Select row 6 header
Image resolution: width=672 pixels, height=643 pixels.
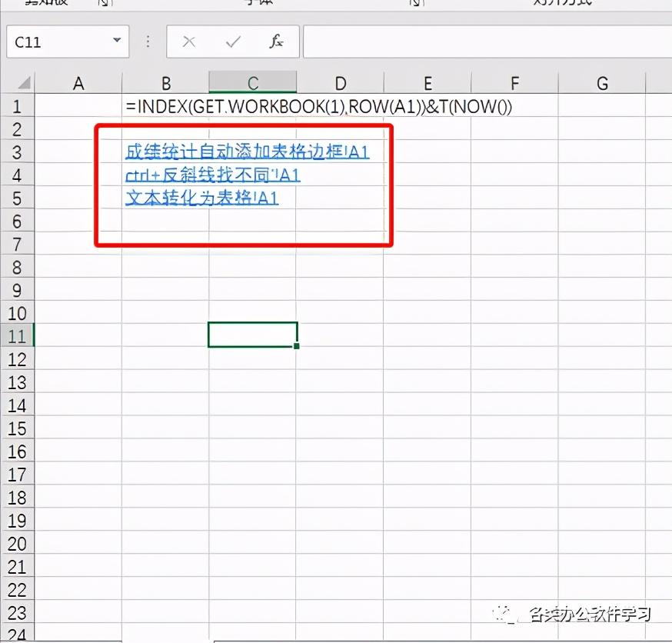point(17,222)
